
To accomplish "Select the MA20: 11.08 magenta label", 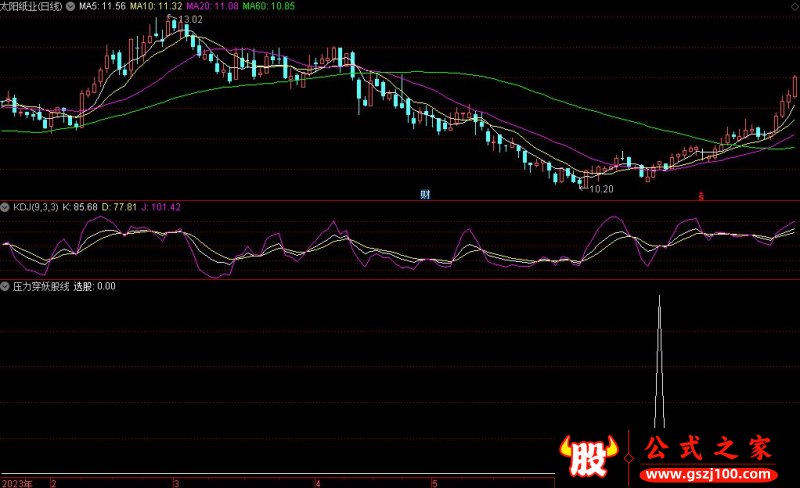I will coord(226,6).
